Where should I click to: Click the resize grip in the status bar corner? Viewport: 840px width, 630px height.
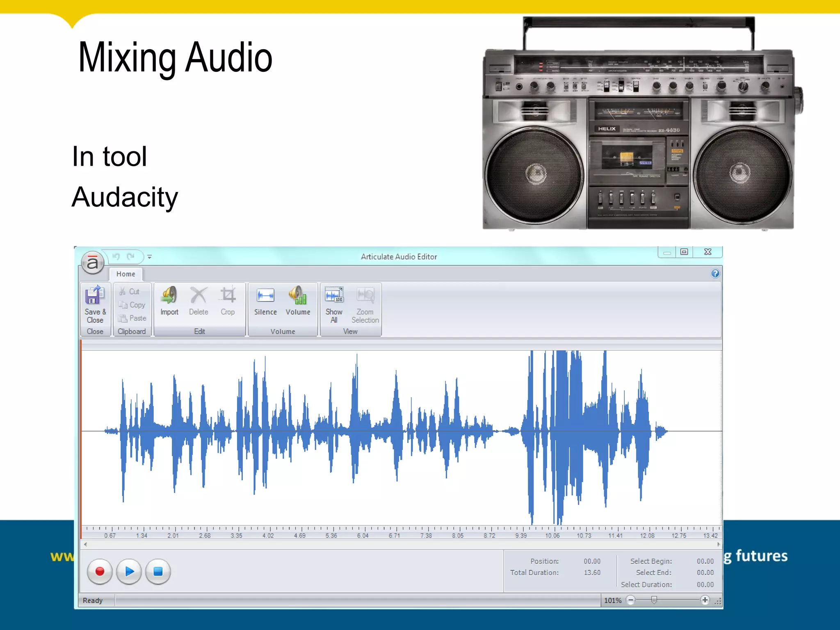tap(718, 601)
